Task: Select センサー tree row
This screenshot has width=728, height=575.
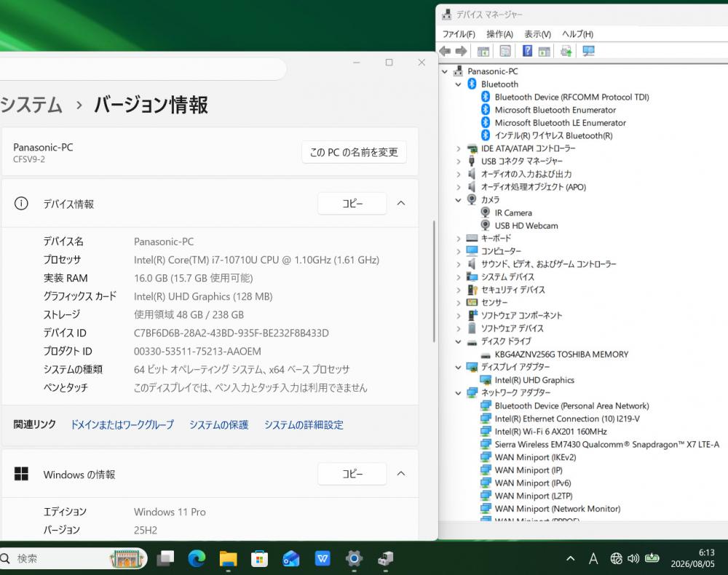Action: [494, 303]
